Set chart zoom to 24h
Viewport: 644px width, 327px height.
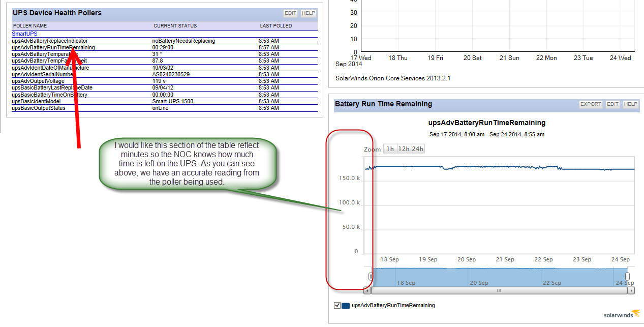417,149
